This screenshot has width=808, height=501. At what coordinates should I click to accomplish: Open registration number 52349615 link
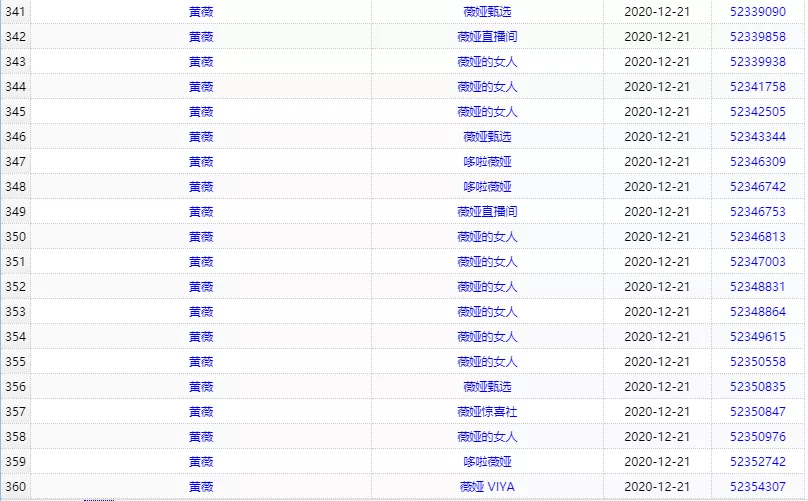pos(758,337)
